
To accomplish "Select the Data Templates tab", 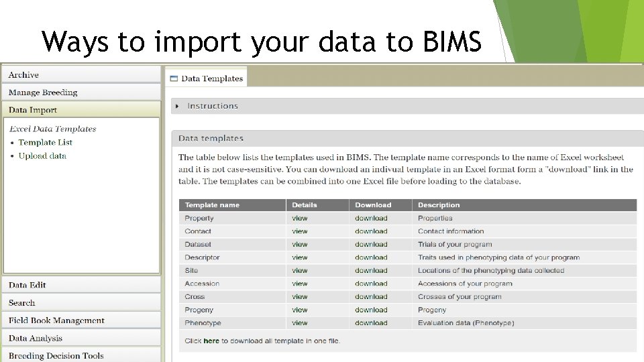I will [206, 78].
